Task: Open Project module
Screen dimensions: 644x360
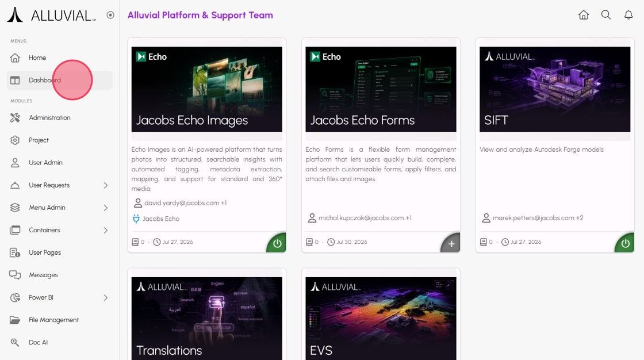Action: pos(60,140)
